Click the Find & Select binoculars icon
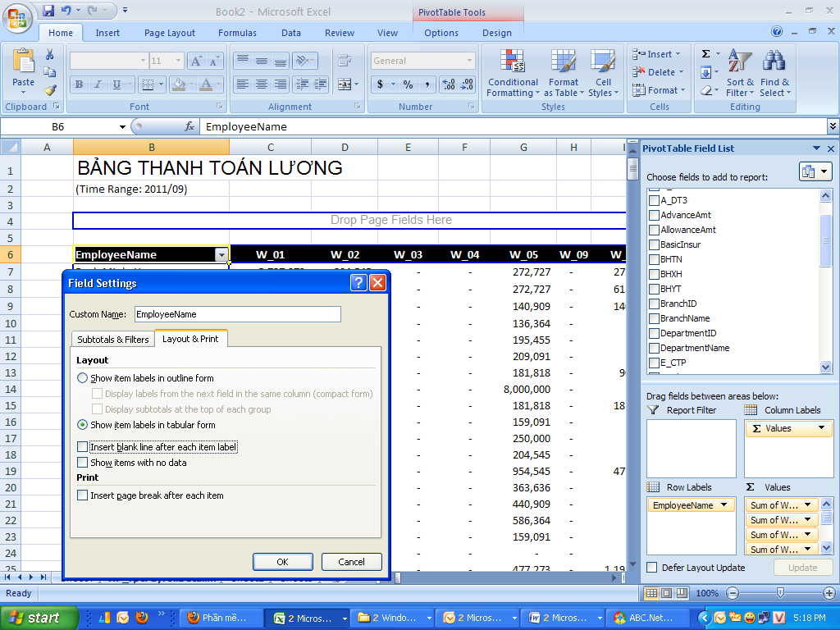This screenshot has height=630, width=840. click(774, 63)
